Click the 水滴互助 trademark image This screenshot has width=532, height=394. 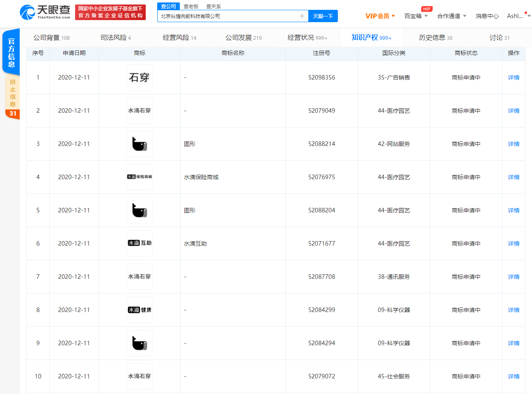tap(139, 243)
